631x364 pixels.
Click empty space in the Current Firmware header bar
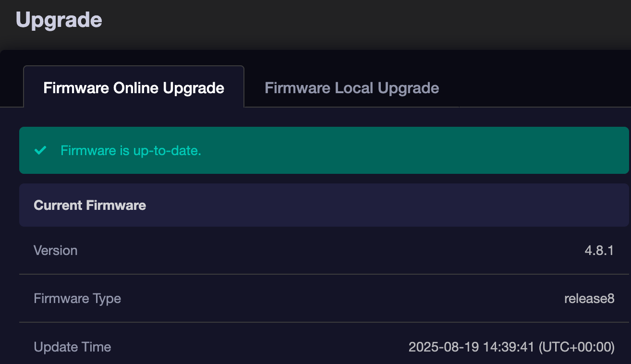pyautogui.click(x=360, y=205)
